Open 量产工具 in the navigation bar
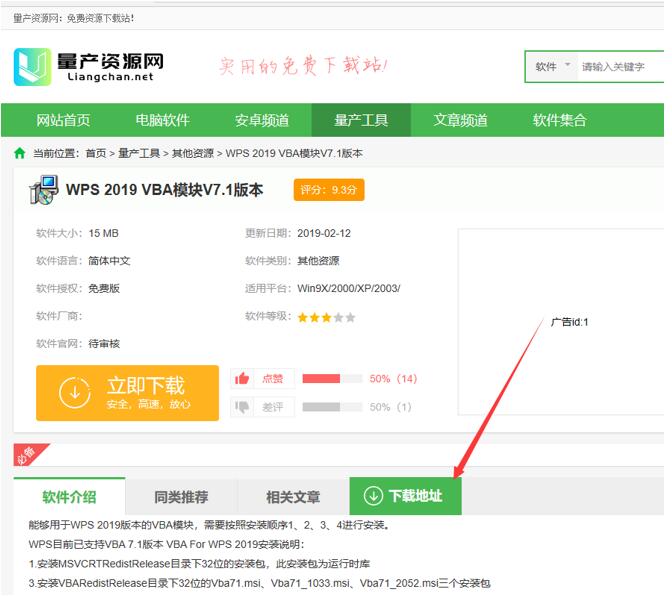Image resolution: width=672 pixels, height=596 pixels. [x=361, y=120]
